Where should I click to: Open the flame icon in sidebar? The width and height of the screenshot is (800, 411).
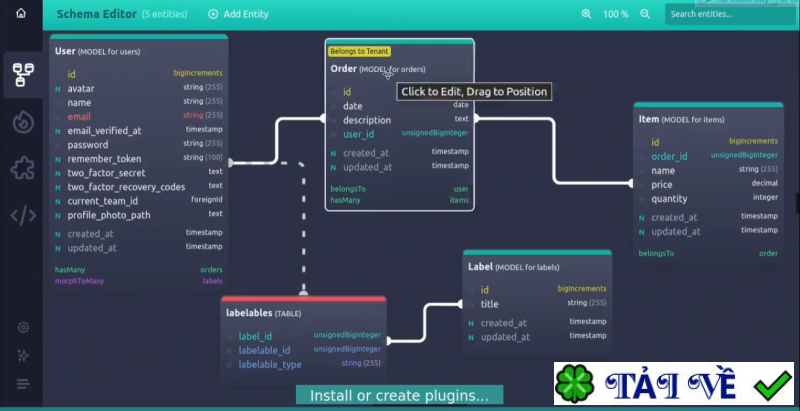click(x=23, y=122)
